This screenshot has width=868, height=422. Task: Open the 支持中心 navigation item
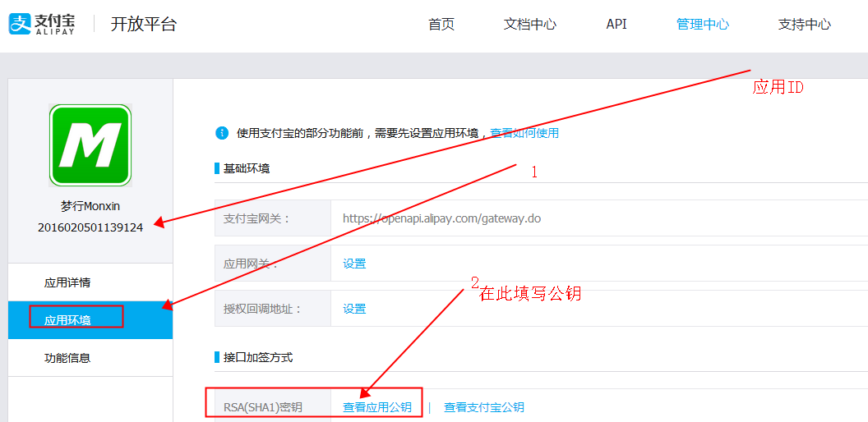click(805, 25)
